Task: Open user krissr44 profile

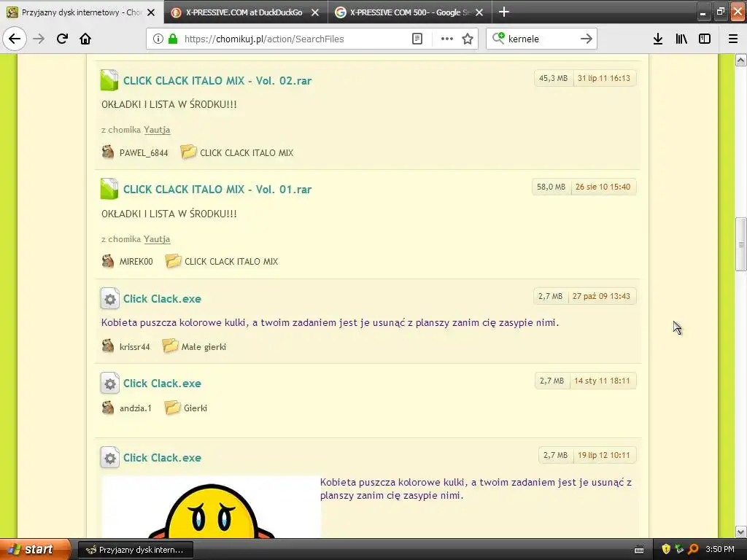Action: 134,346
